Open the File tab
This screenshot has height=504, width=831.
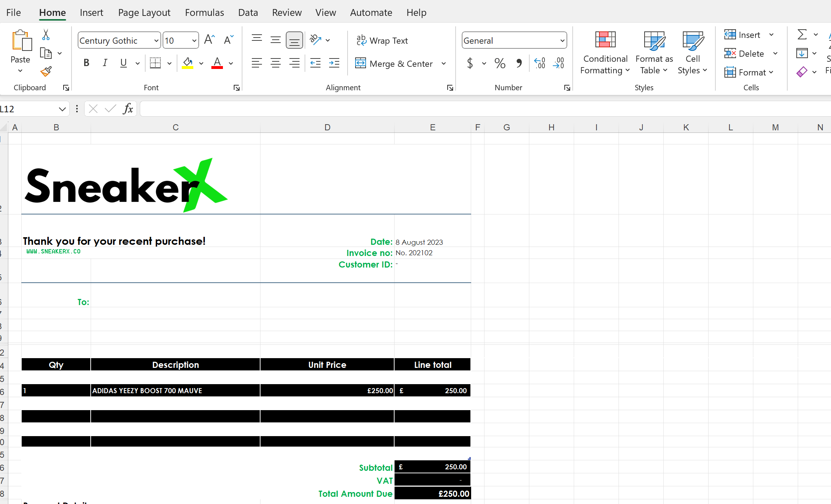[14, 13]
